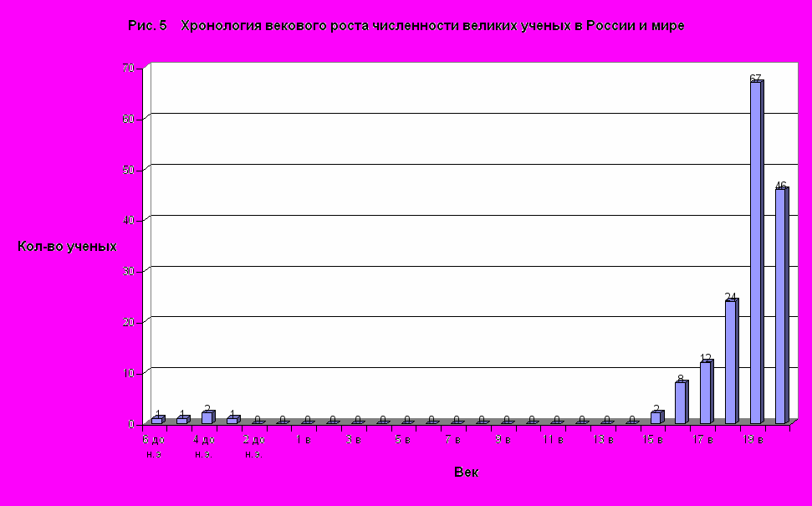Click the value 70 on vertical axis
Viewport: 812px width, 506px height.
pos(129,67)
